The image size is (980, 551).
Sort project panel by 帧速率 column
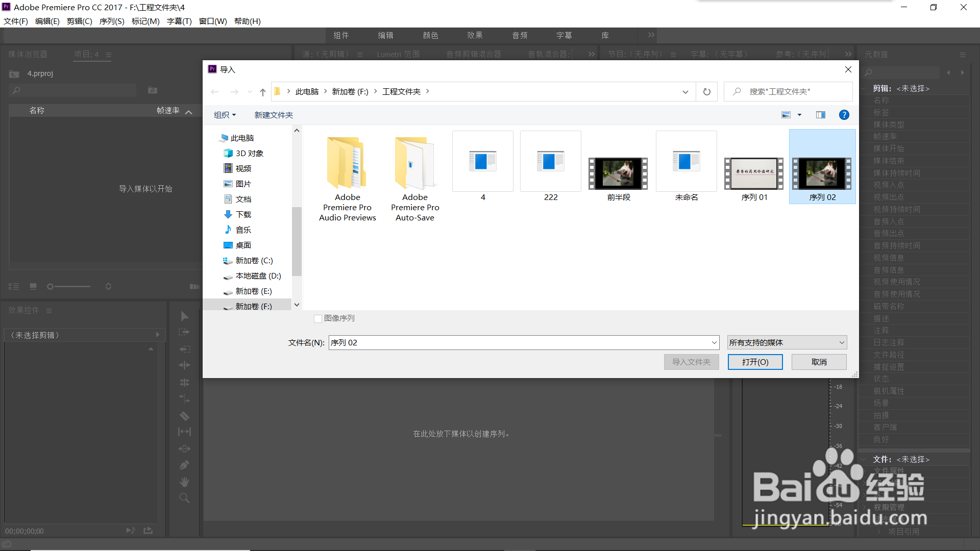click(168, 110)
